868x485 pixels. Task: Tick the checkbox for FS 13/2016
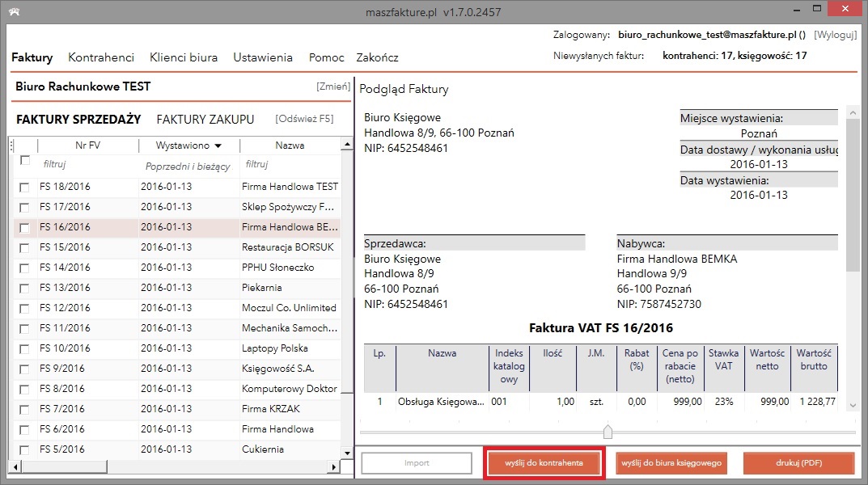tap(24, 288)
